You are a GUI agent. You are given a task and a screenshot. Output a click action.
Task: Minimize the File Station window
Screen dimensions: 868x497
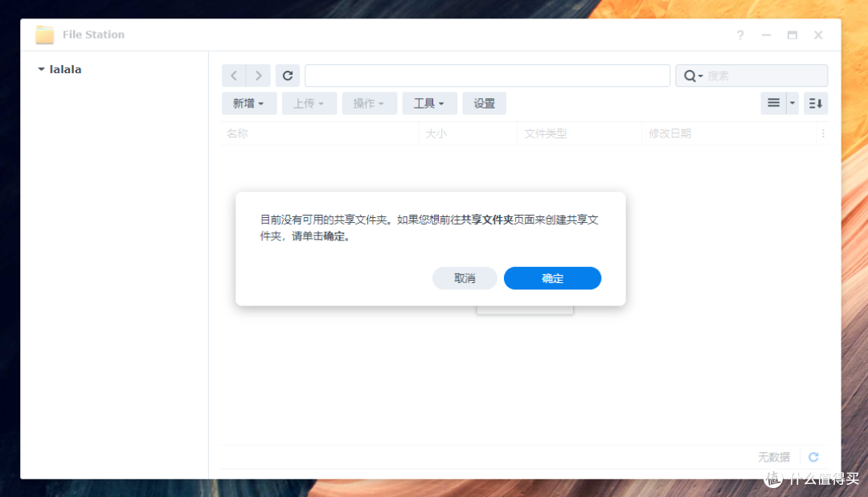[766, 35]
